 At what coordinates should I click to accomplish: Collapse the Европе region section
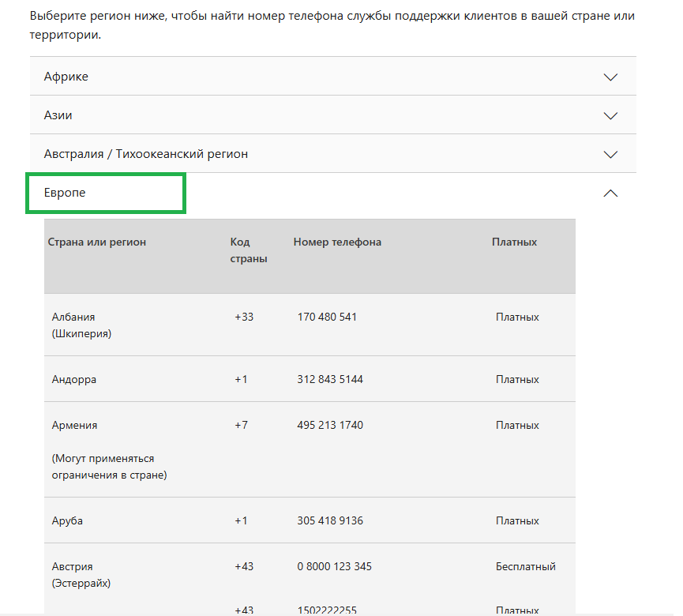tap(332, 193)
